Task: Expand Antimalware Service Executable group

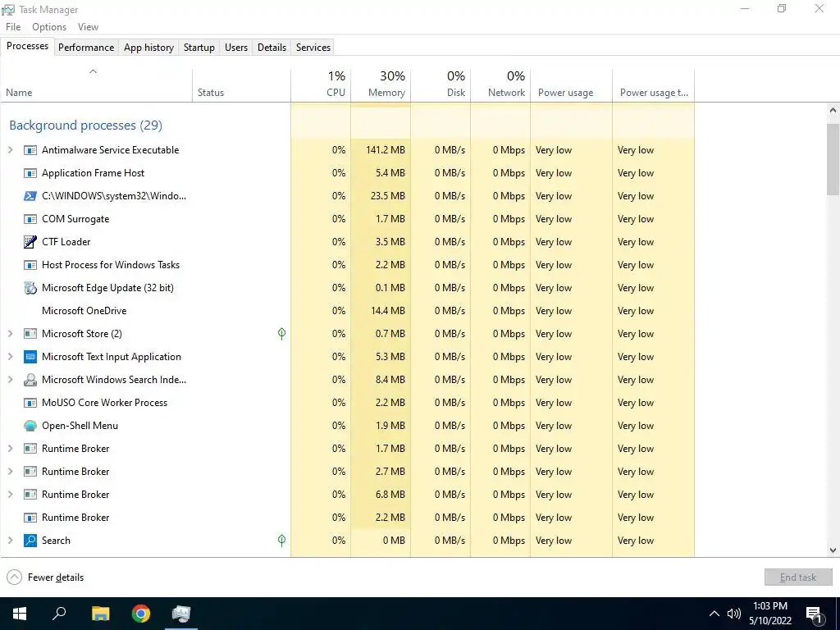Action: point(10,150)
